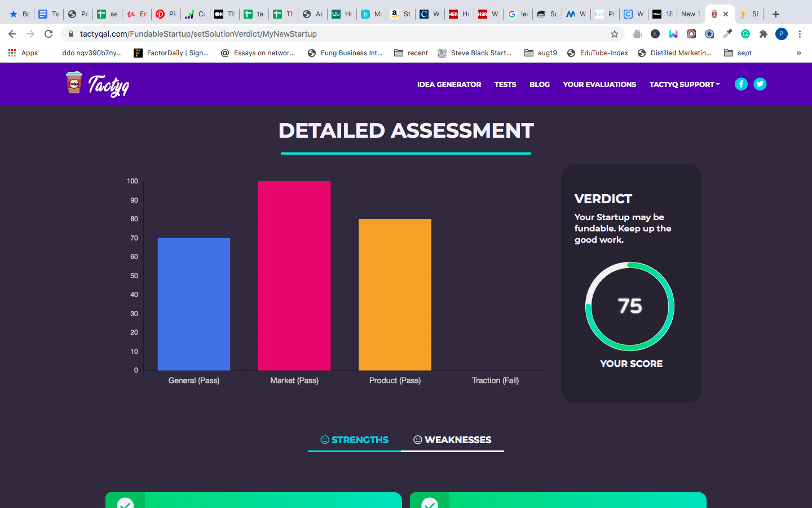The width and height of the screenshot is (812, 508).
Task: Click the site lock icon in address bar
Action: pyautogui.click(x=71, y=34)
